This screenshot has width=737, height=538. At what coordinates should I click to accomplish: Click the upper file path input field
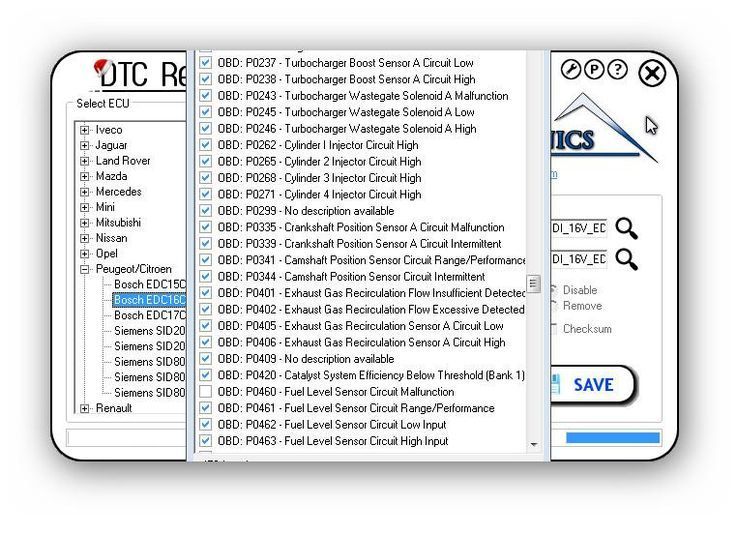click(x=579, y=228)
